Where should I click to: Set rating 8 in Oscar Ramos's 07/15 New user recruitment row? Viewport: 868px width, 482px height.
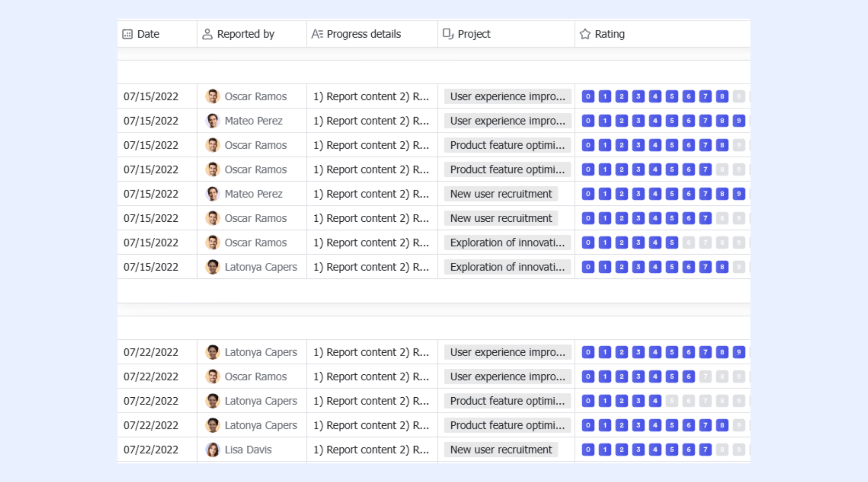coord(722,218)
